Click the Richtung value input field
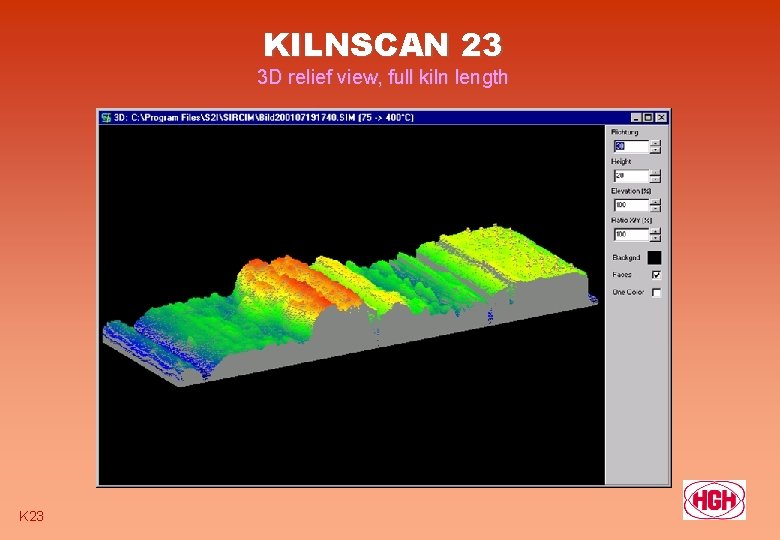This screenshot has height=540, width=780. click(x=632, y=146)
